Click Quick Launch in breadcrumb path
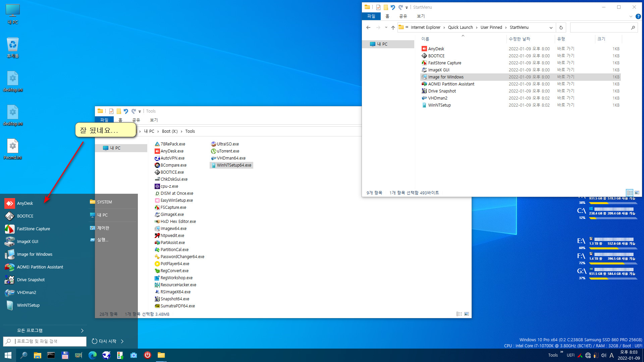The width and height of the screenshot is (644, 362). pyautogui.click(x=460, y=27)
